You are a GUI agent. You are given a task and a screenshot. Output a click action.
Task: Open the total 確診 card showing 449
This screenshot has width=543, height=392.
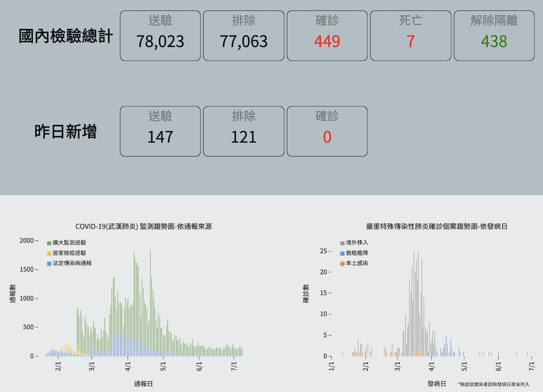(327, 36)
